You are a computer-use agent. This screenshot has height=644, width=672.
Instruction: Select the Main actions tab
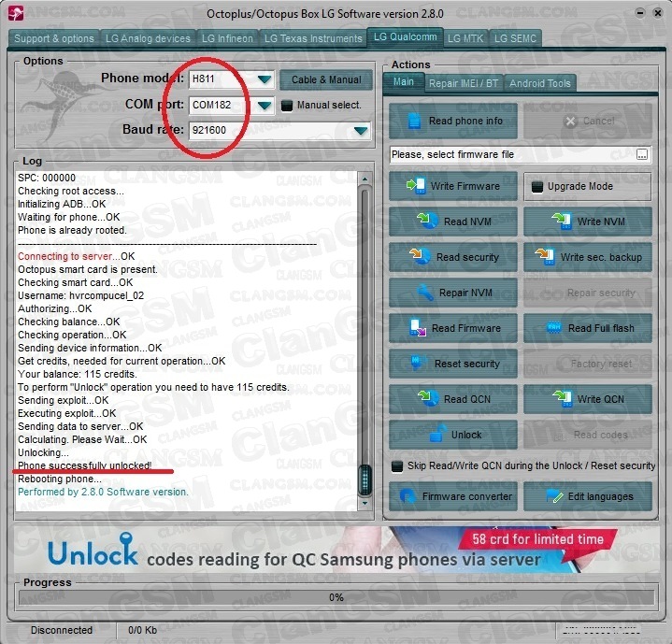[403, 82]
